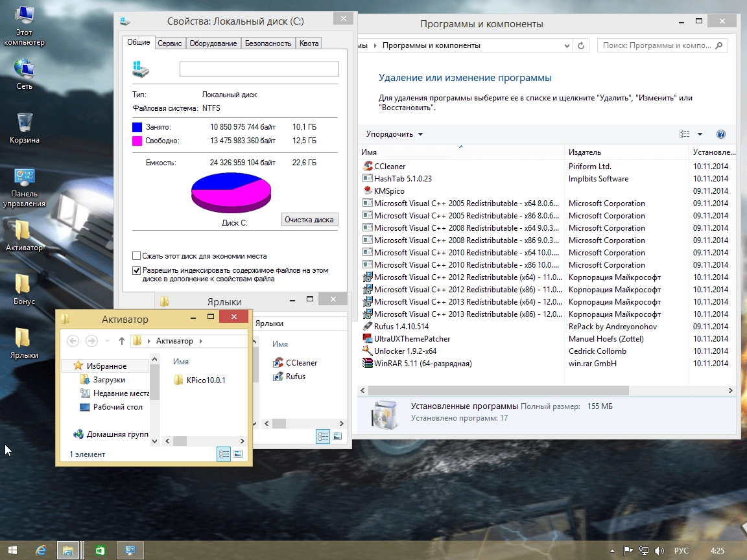The width and height of the screenshot is (747, 560).
Task: Switch to the Квота tab
Action: (309, 43)
